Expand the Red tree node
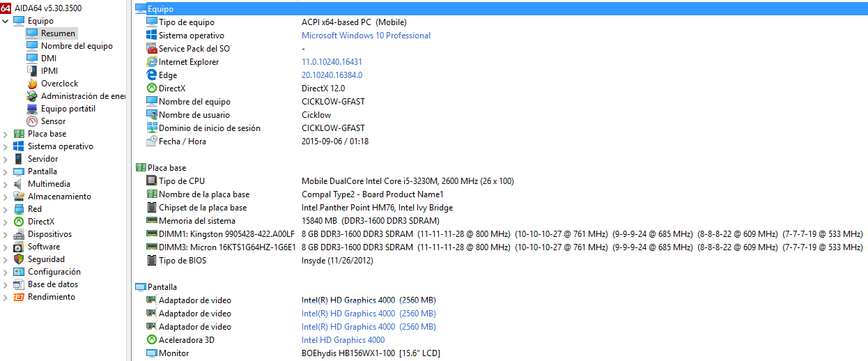The image size is (868, 361). pyautogui.click(x=6, y=209)
